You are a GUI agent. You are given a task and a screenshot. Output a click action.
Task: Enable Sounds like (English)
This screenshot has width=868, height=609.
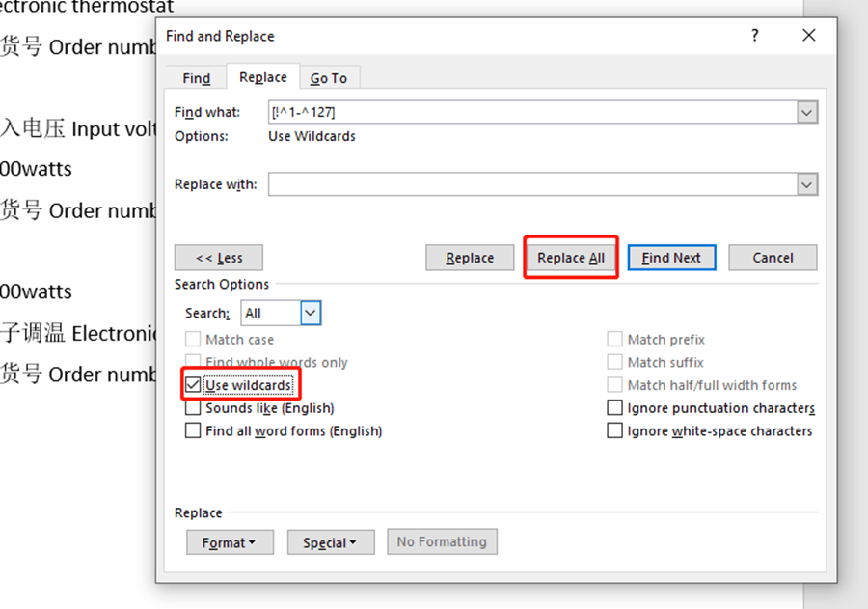(x=193, y=407)
